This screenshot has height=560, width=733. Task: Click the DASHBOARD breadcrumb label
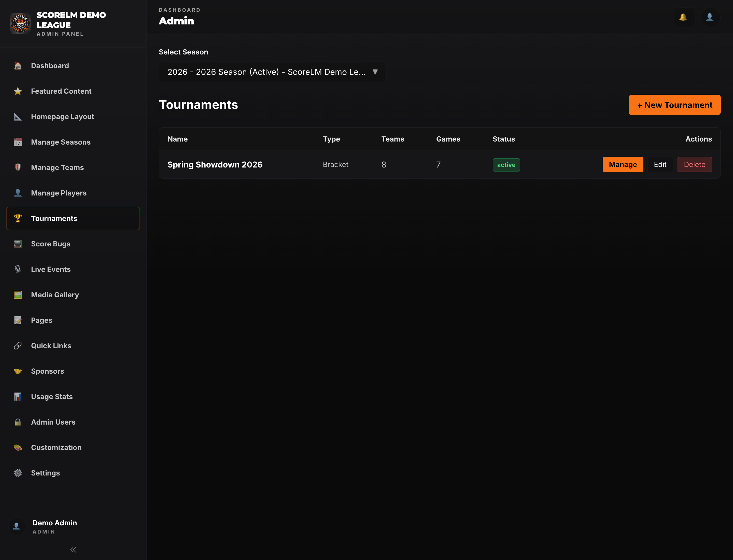click(x=180, y=10)
